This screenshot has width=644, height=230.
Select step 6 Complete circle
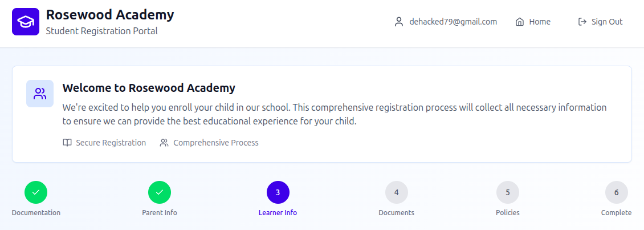[x=617, y=192]
